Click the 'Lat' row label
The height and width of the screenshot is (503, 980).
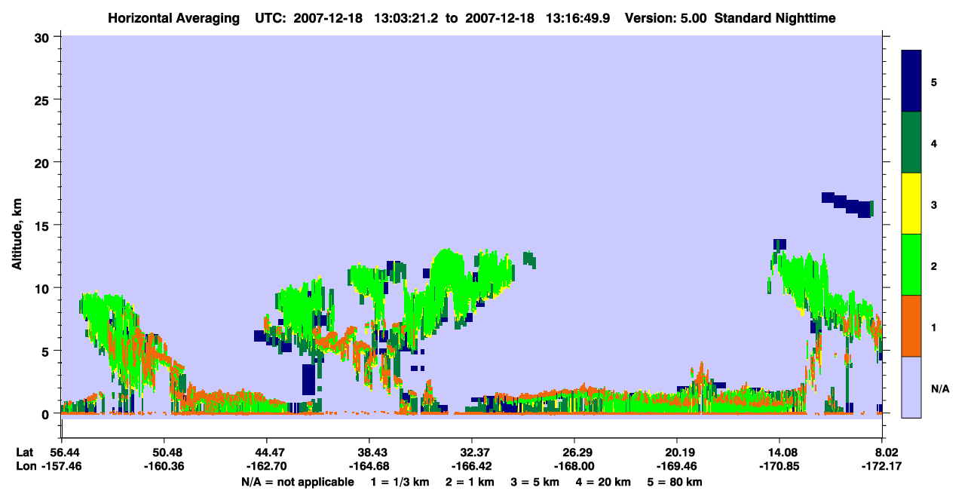25,452
